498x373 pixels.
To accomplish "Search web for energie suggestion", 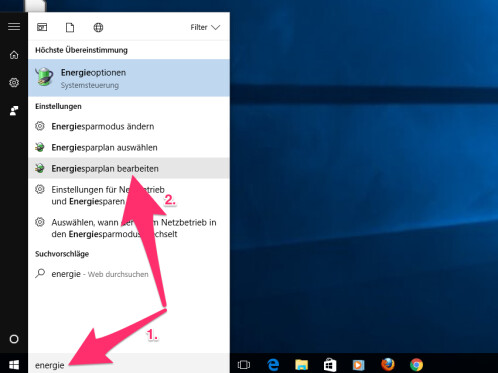I will click(x=129, y=274).
